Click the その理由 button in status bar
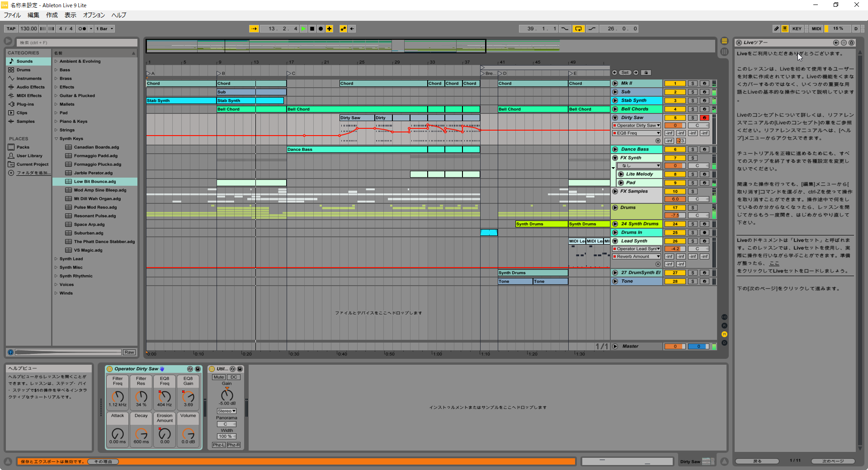 pyautogui.click(x=103, y=461)
